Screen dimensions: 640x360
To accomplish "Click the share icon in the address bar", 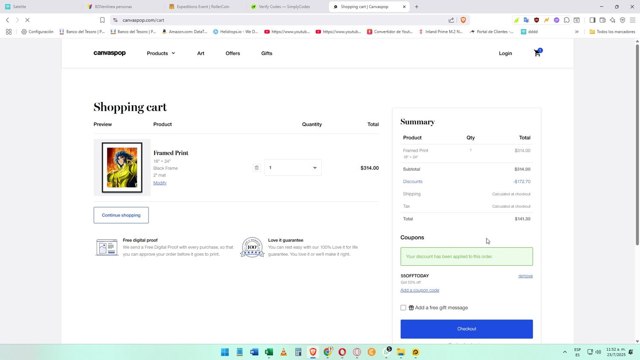I will pyautogui.click(x=451, y=20).
